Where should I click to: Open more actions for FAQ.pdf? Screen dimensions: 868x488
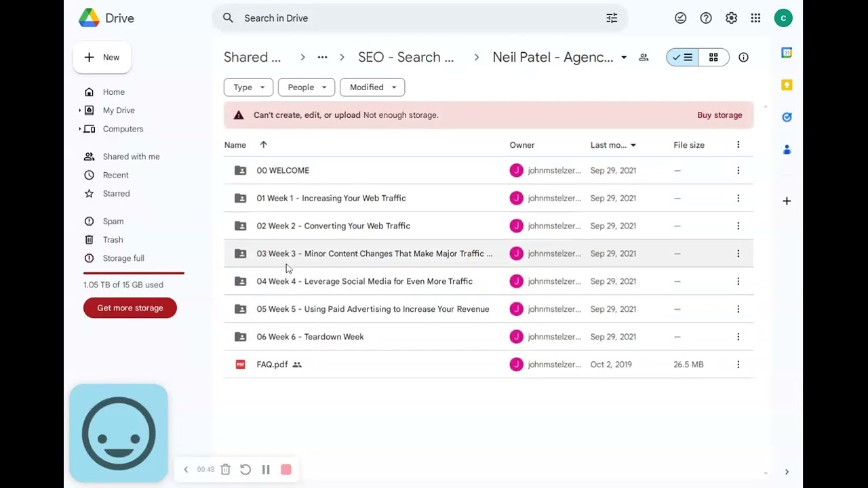click(738, 365)
